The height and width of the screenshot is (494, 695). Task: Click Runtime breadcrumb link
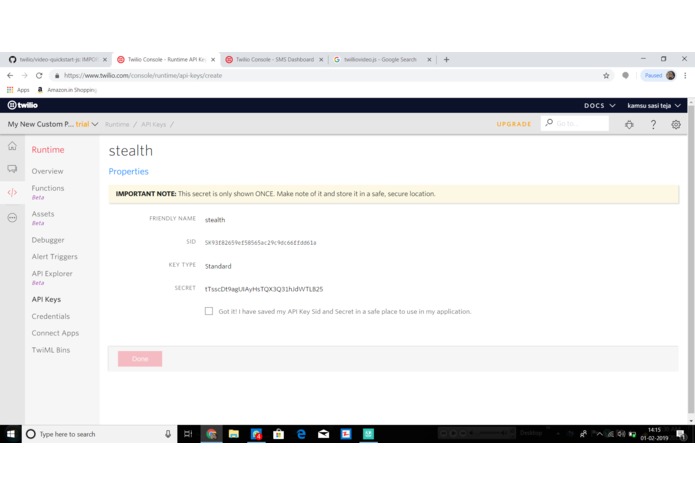tap(117, 124)
